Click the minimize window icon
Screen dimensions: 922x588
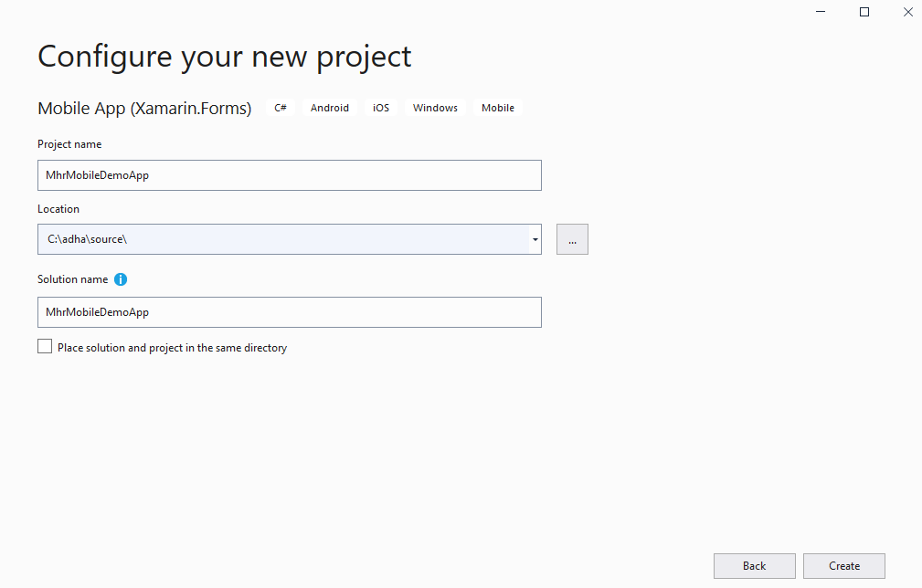coord(820,11)
